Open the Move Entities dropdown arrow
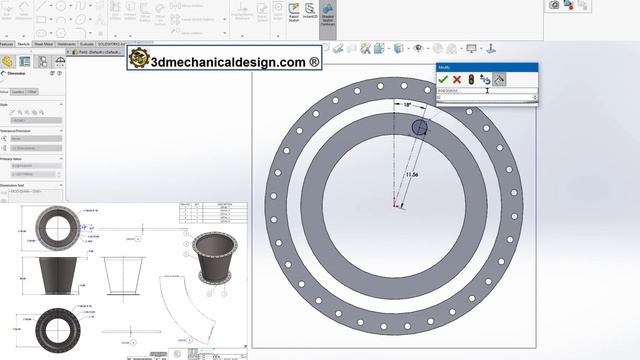The width and height of the screenshot is (640, 360). (224, 33)
